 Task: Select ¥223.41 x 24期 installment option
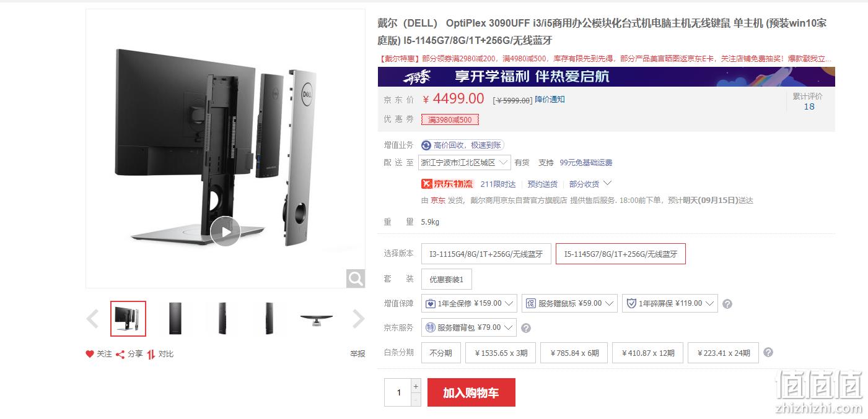(724, 353)
